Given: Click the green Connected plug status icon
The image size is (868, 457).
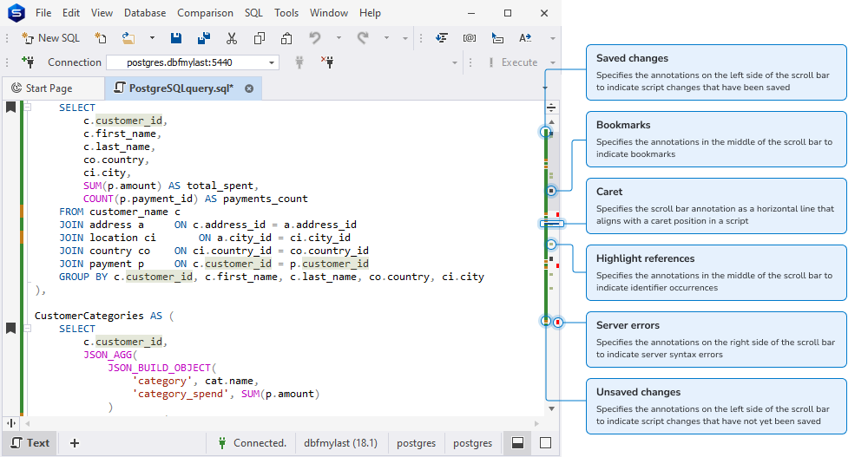Looking at the screenshot, I should point(222,443).
